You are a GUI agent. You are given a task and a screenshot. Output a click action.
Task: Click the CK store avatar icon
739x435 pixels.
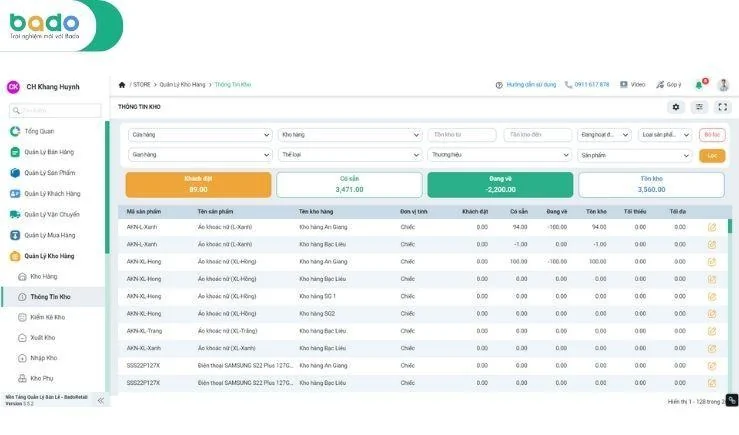(13, 87)
